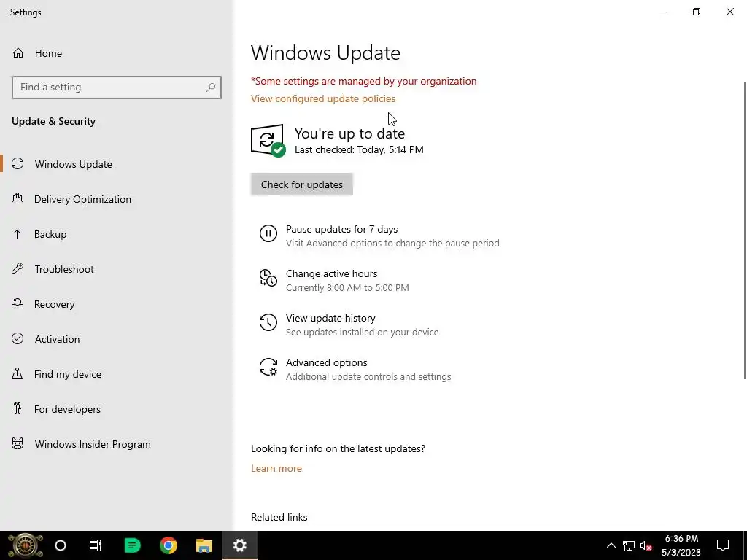The width and height of the screenshot is (747, 560).
Task: Click the up-to-date status icon with the green check
Action: (x=268, y=140)
